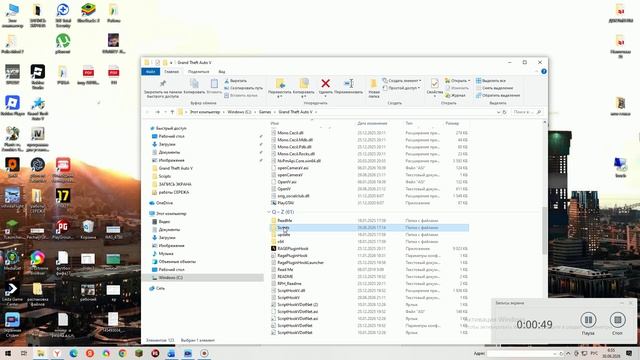Image resolution: width=640 pixels, height=360 pixels.
Task: Click the Copy path (Скопировать путь) item
Action: click(x=244, y=88)
